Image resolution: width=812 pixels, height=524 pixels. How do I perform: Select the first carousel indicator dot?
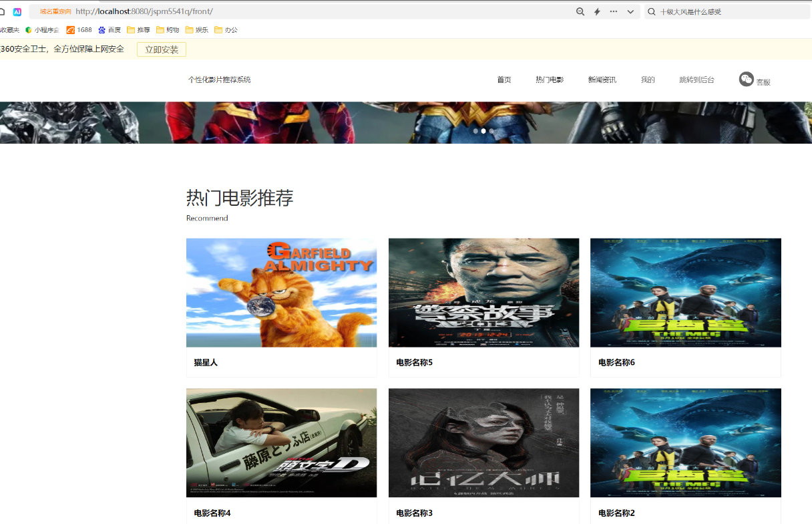[x=475, y=131]
